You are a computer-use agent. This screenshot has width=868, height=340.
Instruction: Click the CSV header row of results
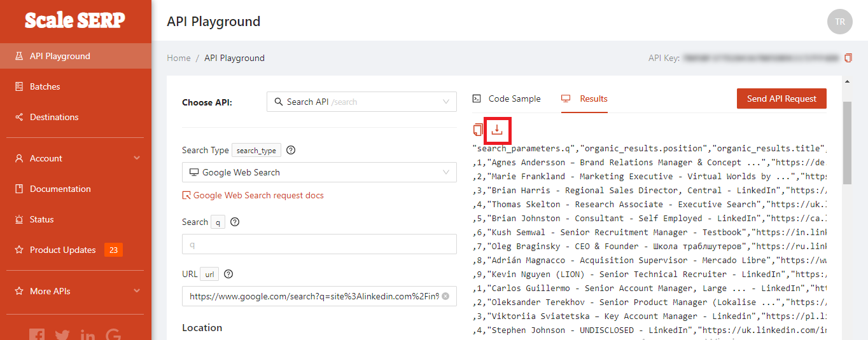coord(649,149)
